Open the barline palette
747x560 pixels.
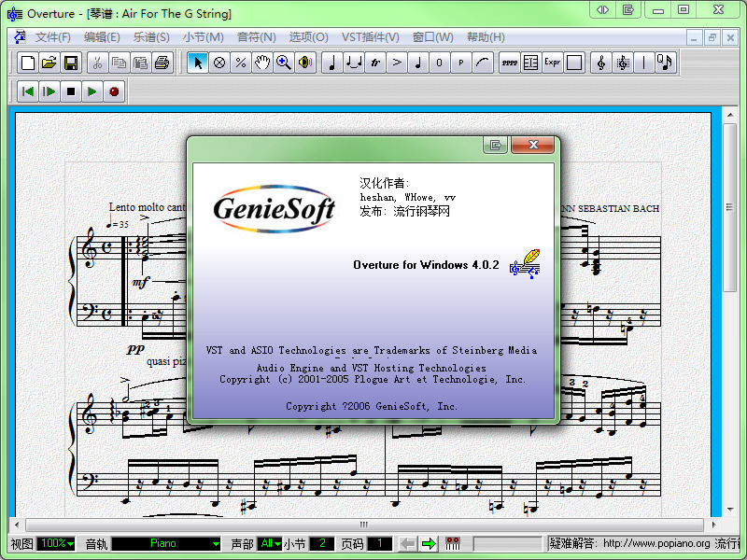point(643,63)
